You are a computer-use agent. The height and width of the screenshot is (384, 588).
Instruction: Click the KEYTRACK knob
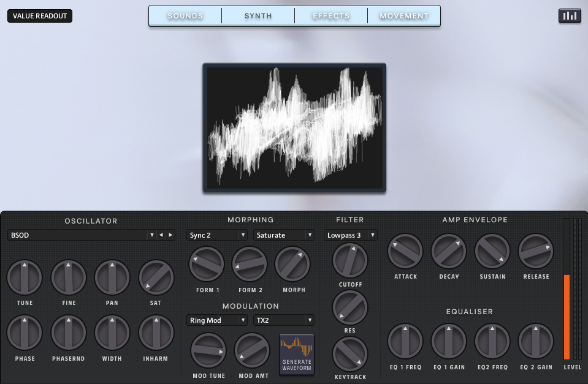pos(350,353)
